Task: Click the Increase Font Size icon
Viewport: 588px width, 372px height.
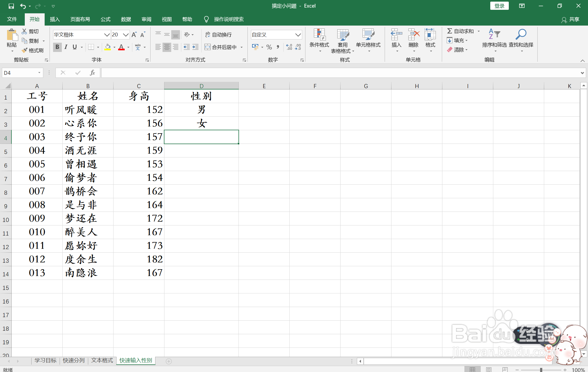Action: pyautogui.click(x=134, y=35)
